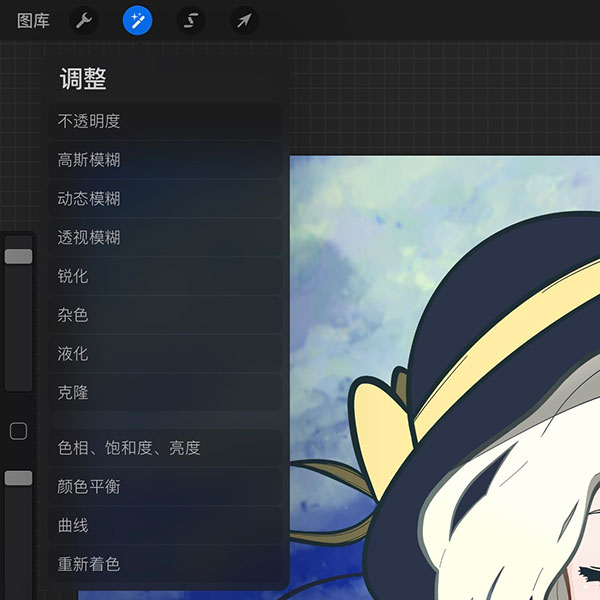Image resolution: width=600 pixels, height=600 pixels.
Task: Click the brush size slider handle
Action: pyautogui.click(x=18, y=257)
